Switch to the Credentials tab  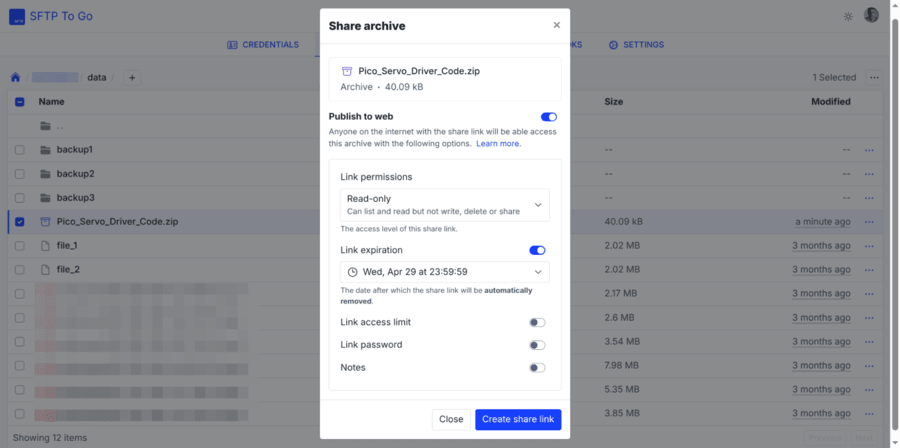pyautogui.click(x=263, y=45)
